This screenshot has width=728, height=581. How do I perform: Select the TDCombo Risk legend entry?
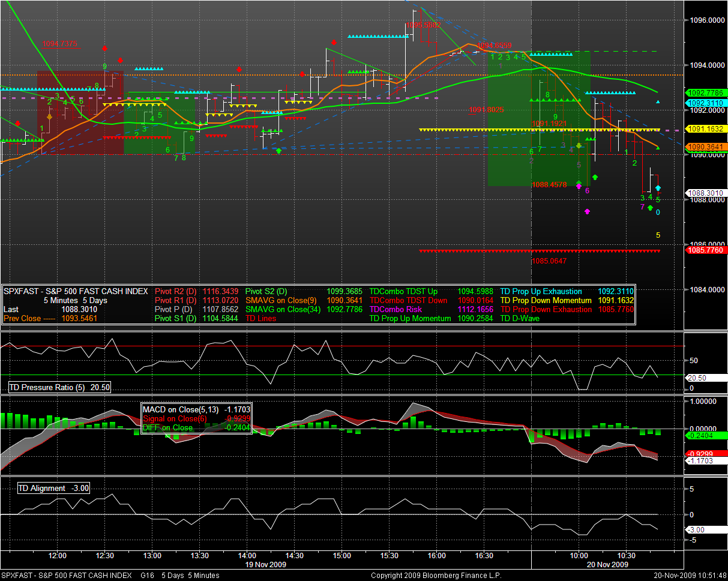(x=396, y=310)
